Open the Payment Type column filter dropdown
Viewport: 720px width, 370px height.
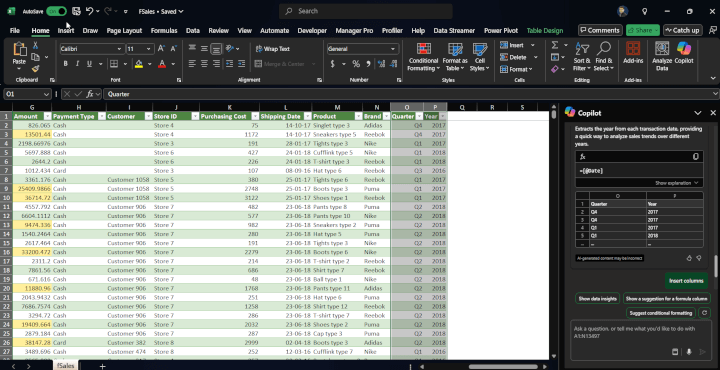point(101,116)
